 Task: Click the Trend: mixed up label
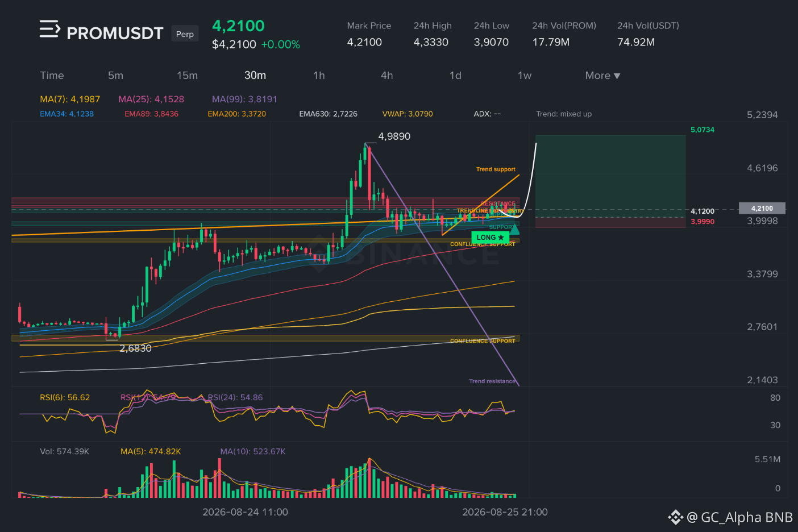[564, 114]
